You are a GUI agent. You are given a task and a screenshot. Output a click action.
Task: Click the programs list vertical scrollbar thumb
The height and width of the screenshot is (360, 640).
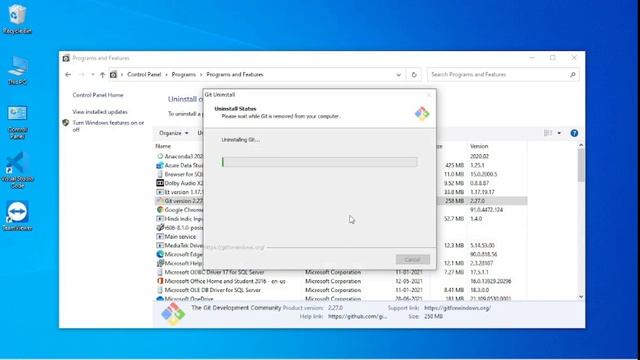pyautogui.click(x=581, y=165)
